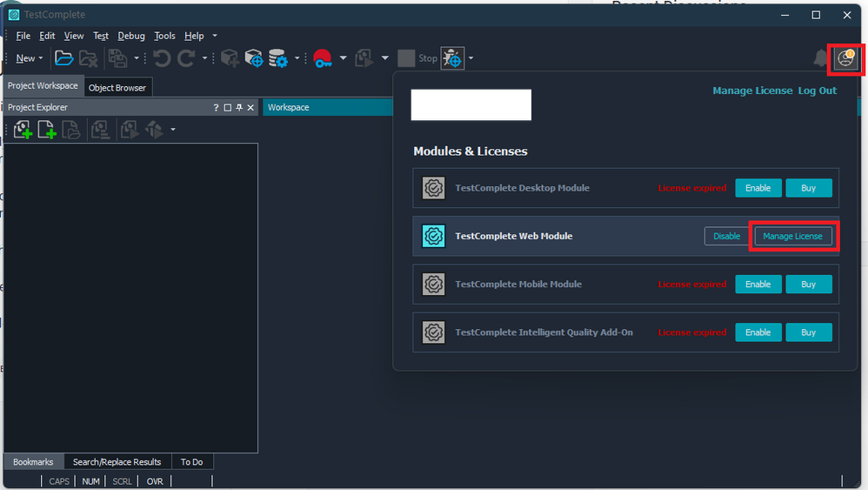Viewport: 868px width, 490px height.
Task: Disable the TestComplete Web Module
Action: coord(726,236)
